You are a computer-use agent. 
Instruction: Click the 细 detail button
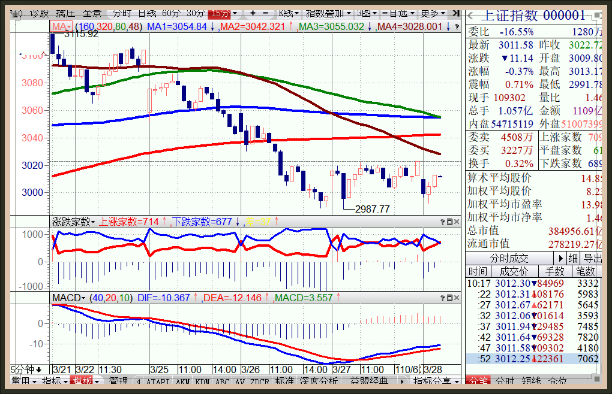pos(573,259)
